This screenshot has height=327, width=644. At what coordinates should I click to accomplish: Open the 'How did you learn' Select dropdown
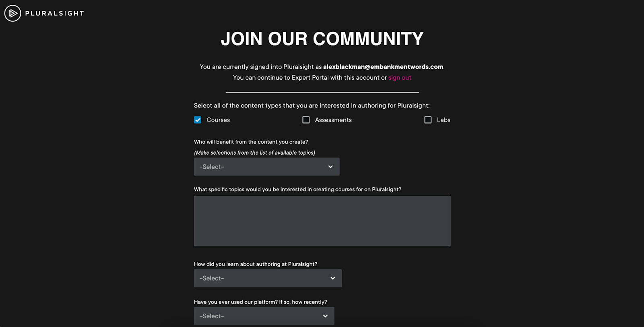click(268, 278)
